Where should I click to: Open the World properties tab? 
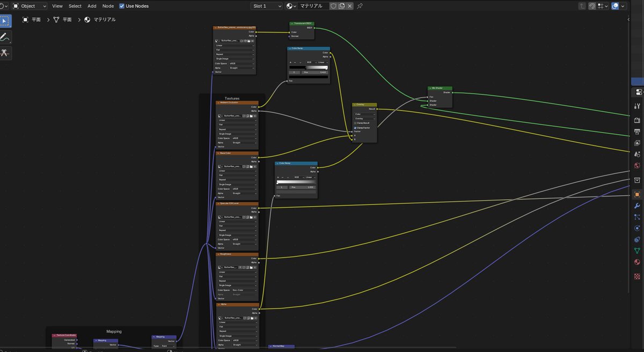pyautogui.click(x=638, y=166)
